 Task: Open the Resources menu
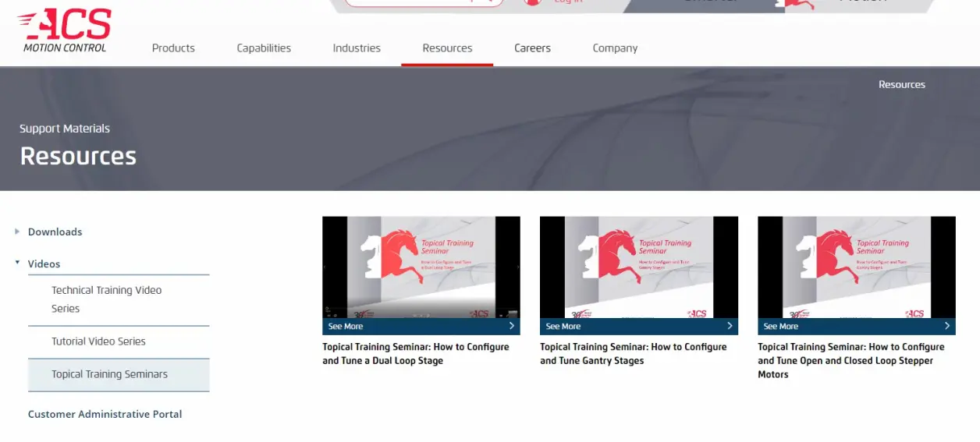tap(447, 48)
